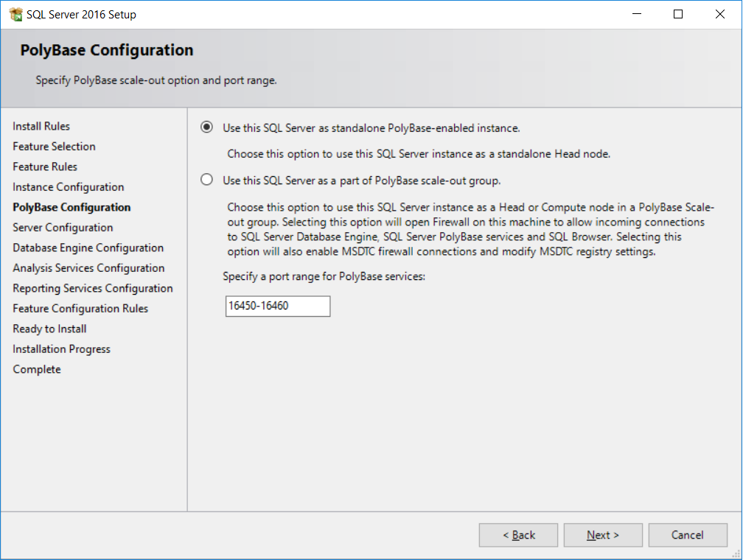Select the Reporting Services Configuration step
This screenshot has height=560, width=743.
coord(93,289)
